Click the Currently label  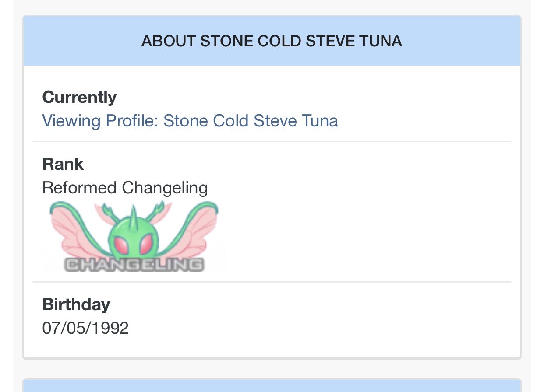(79, 97)
